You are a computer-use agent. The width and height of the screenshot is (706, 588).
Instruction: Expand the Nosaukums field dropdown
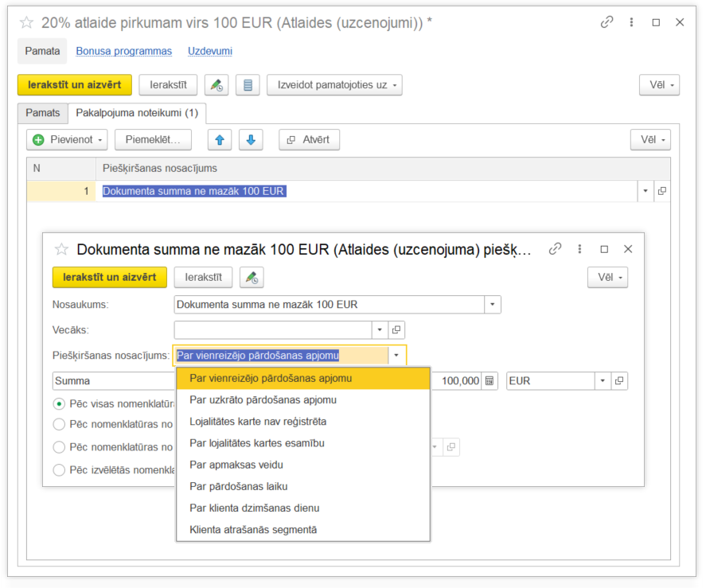point(492,304)
